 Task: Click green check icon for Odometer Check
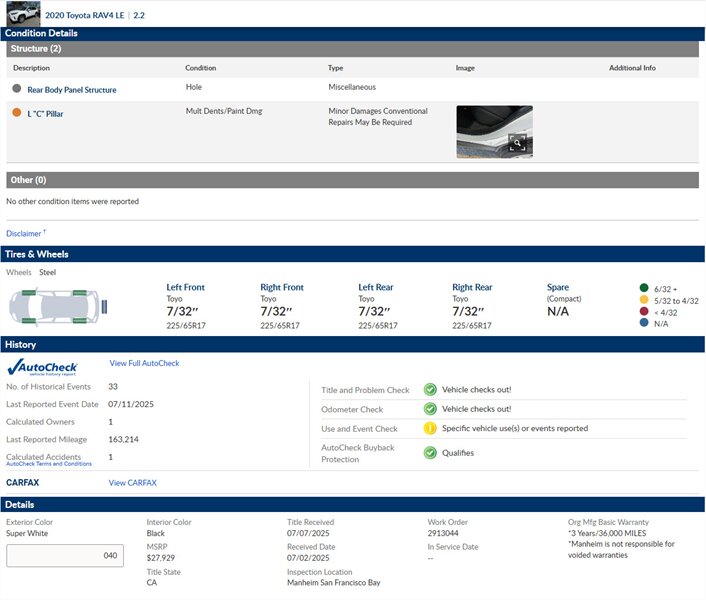click(x=430, y=409)
